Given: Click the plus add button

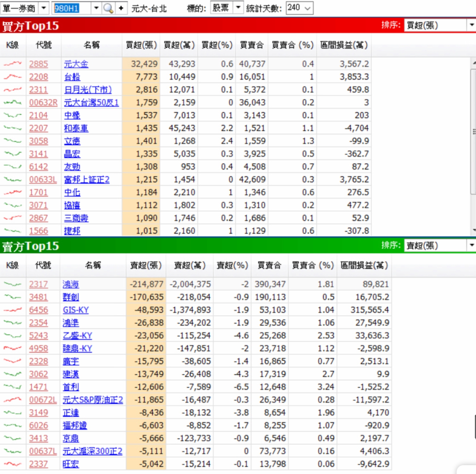Looking at the screenshot, I should click(121, 8).
